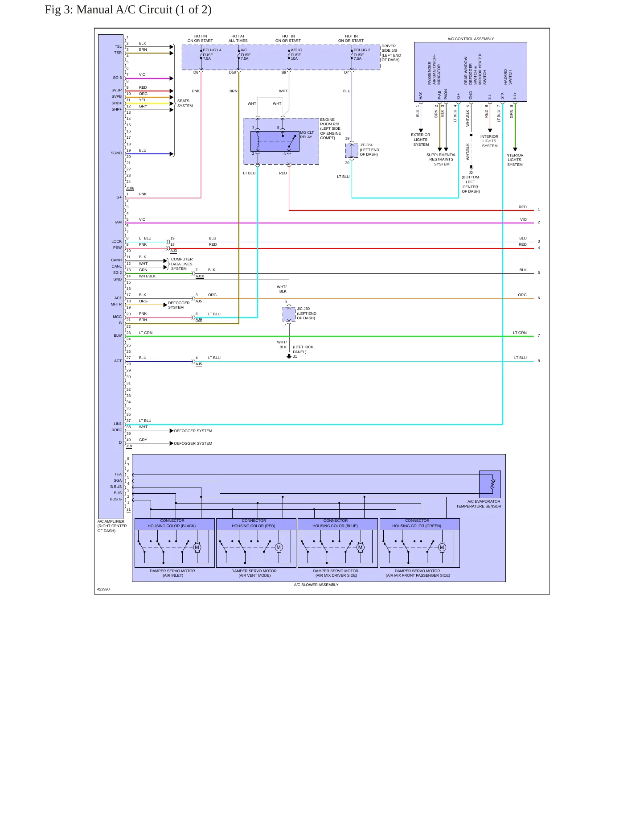Click the "(BOTTOM LEFT CENTER OF DASH)" note

click(471, 184)
